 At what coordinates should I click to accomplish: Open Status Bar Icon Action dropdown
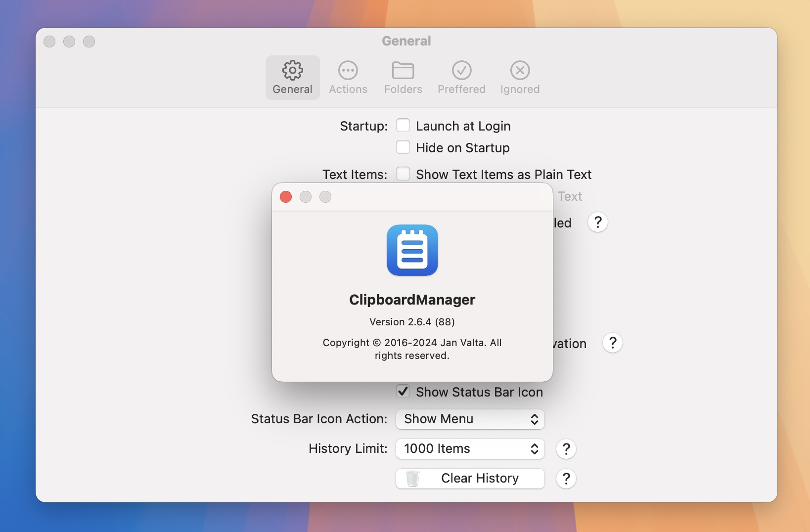470,419
